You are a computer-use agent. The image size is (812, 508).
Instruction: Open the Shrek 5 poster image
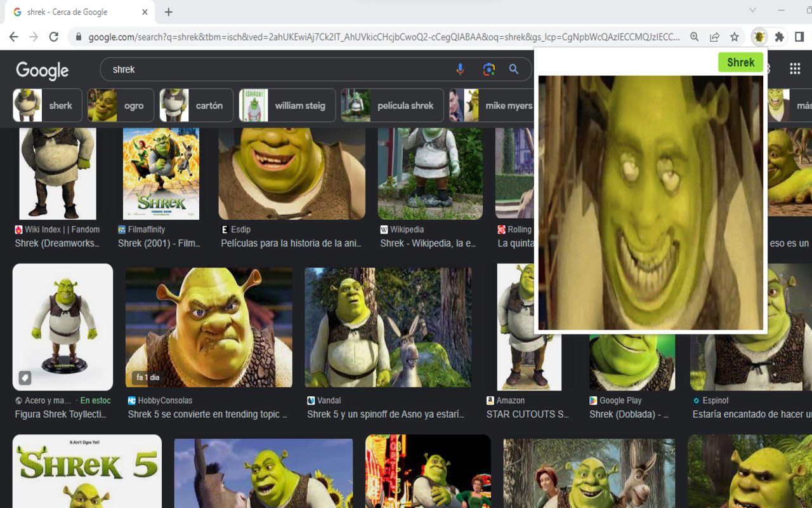pos(87,471)
